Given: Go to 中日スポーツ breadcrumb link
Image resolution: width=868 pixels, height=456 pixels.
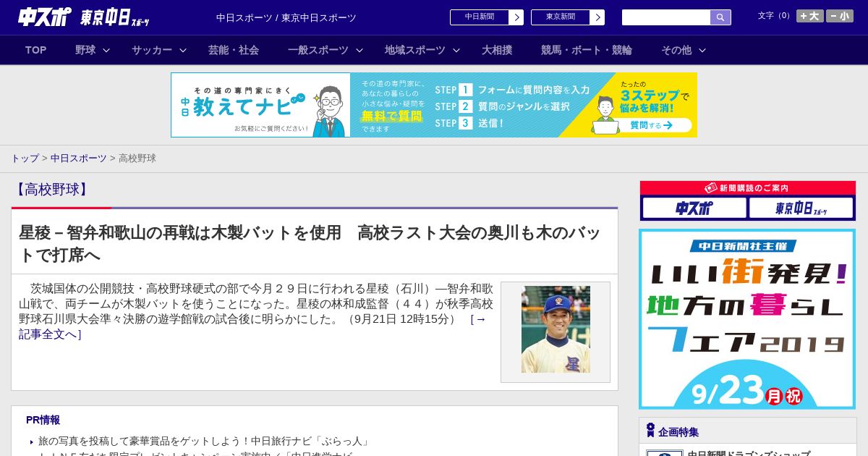Looking at the screenshot, I should [79, 158].
